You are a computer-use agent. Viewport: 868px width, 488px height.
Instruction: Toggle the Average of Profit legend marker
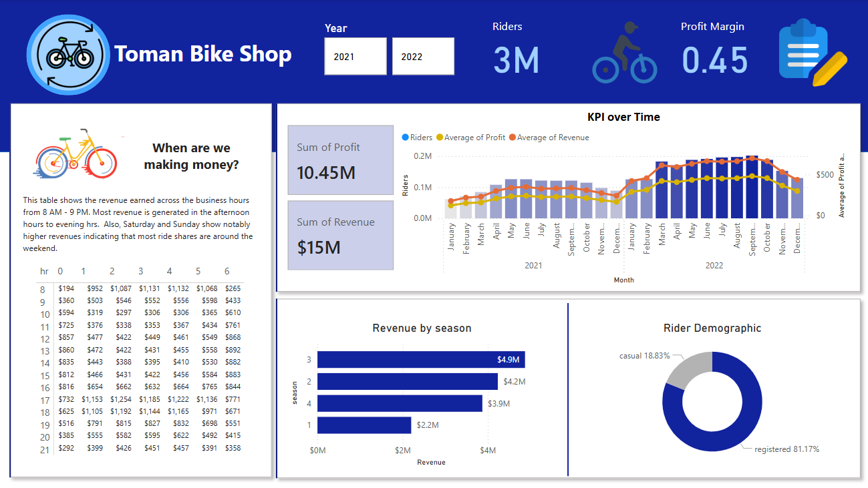click(439, 138)
